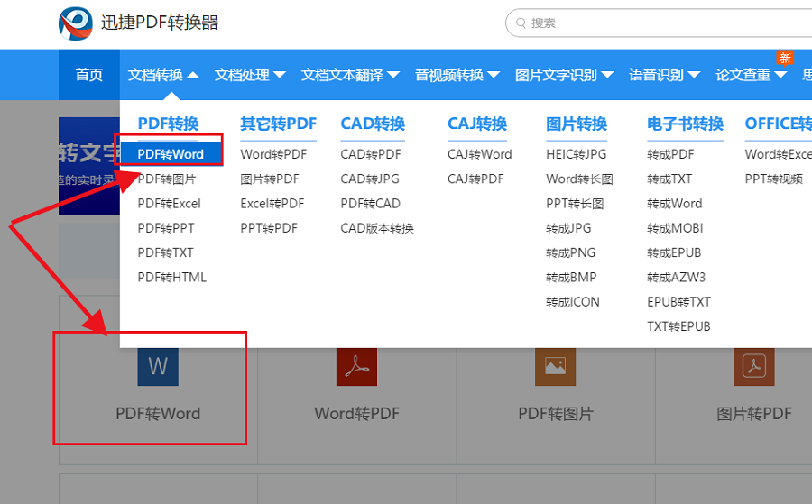Click the PDF转Word card label
This screenshot has width=812, height=504.
coord(158,414)
